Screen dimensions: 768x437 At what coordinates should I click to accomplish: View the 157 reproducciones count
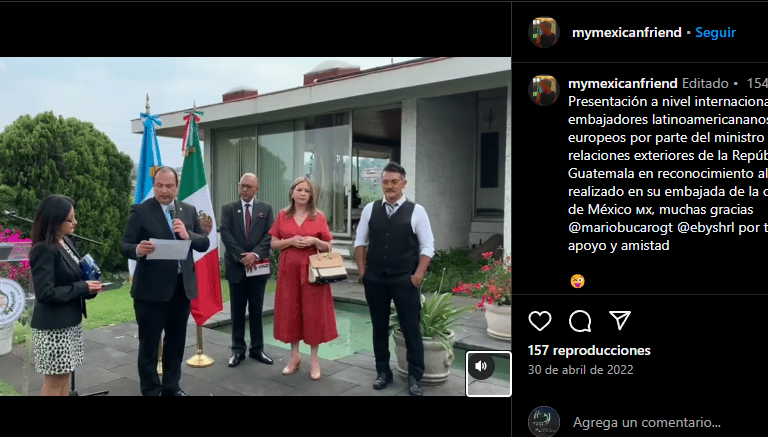coord(589,350)
